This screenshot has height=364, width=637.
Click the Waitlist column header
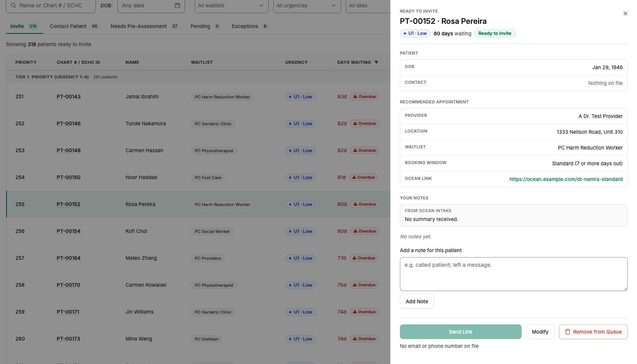click(202, 62)
